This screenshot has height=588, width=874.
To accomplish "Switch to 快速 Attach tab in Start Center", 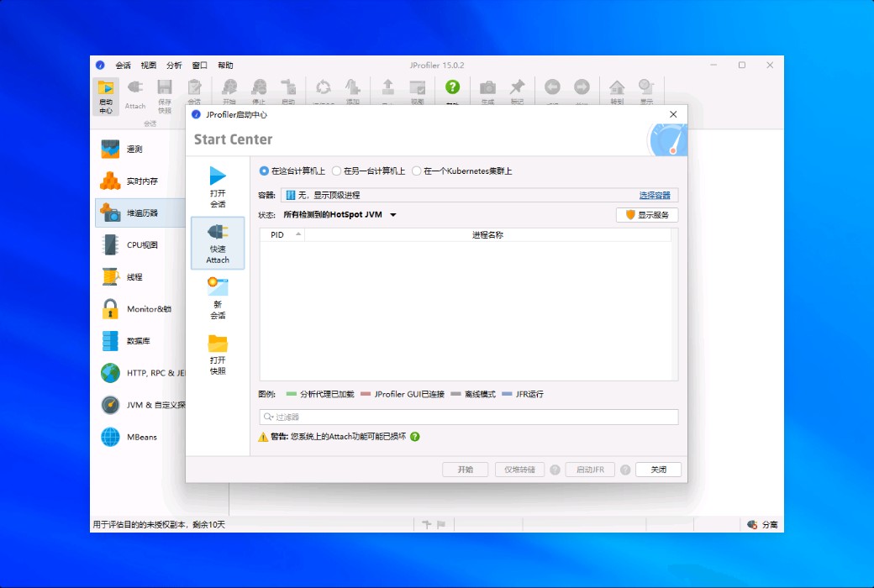I will (218, 243).
